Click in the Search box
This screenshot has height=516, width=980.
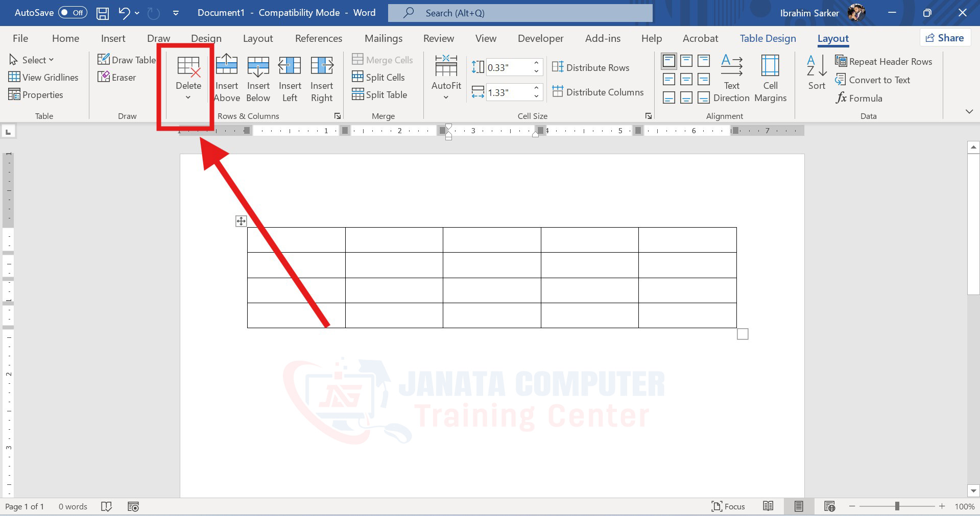(x=520, y=13)
